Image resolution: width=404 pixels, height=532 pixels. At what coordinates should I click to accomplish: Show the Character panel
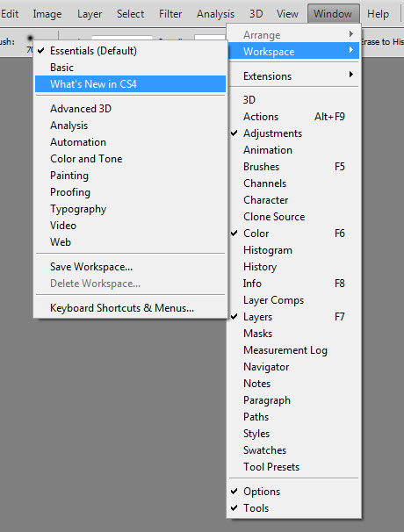click(x=293, y=200)
